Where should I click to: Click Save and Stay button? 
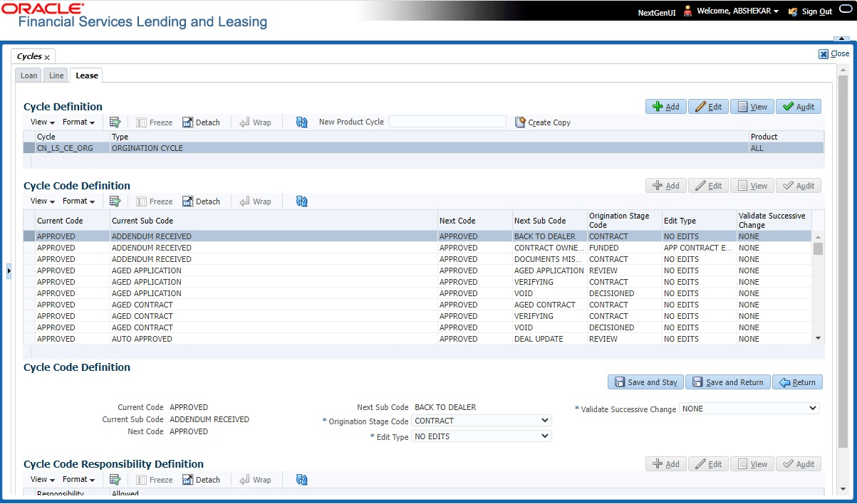(645, 382)
